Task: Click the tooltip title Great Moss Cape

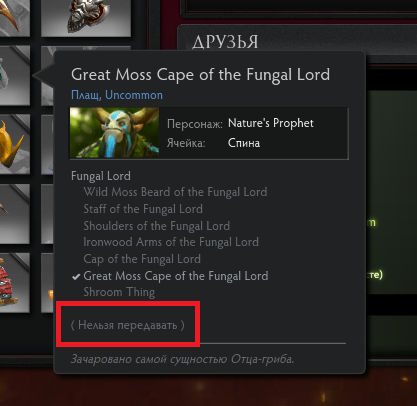Action: point(200,75)
